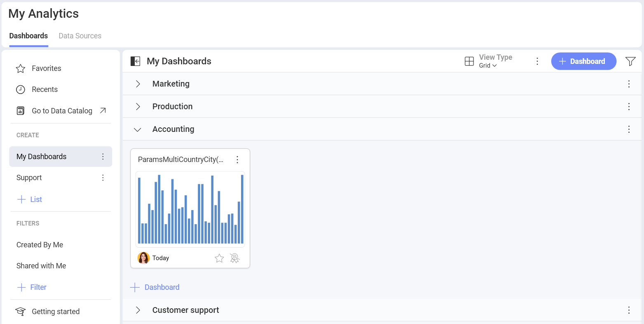The height and width of the screenshot is (324, 644).
Task: Open the Getting started entry
Action: (x=56, y=312)
